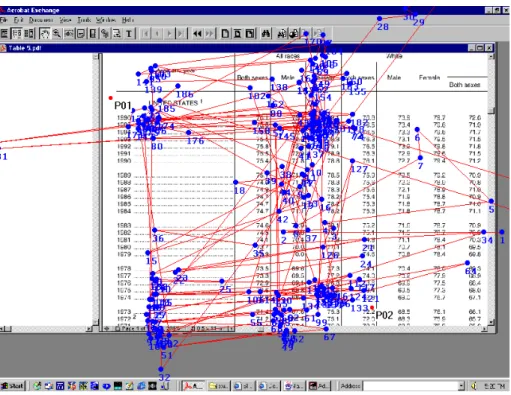Select the Link chain tool
Screen dimensions: 511x395
(105, 34)
